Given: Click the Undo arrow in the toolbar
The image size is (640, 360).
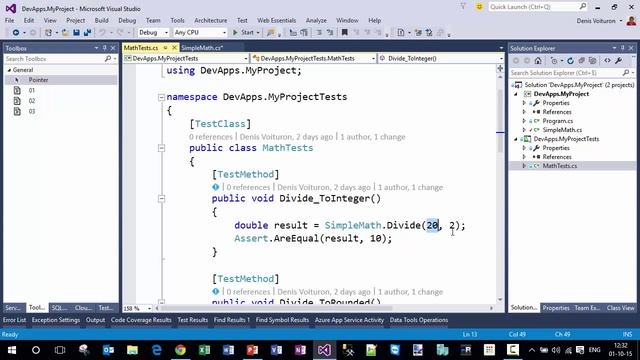Looking at the screenshot, I should pos(102,33).
